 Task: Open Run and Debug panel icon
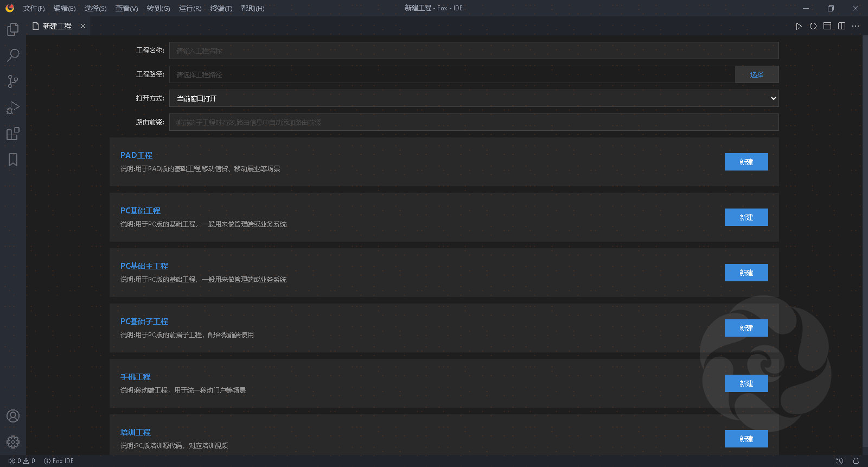13,108
